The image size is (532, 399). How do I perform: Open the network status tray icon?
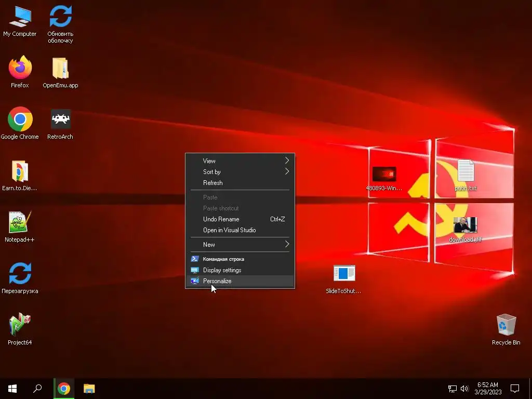coord(453,389)
